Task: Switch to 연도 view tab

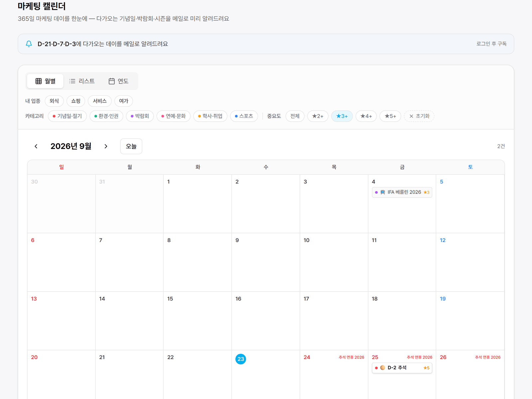Action: click(x=118, y=81)
